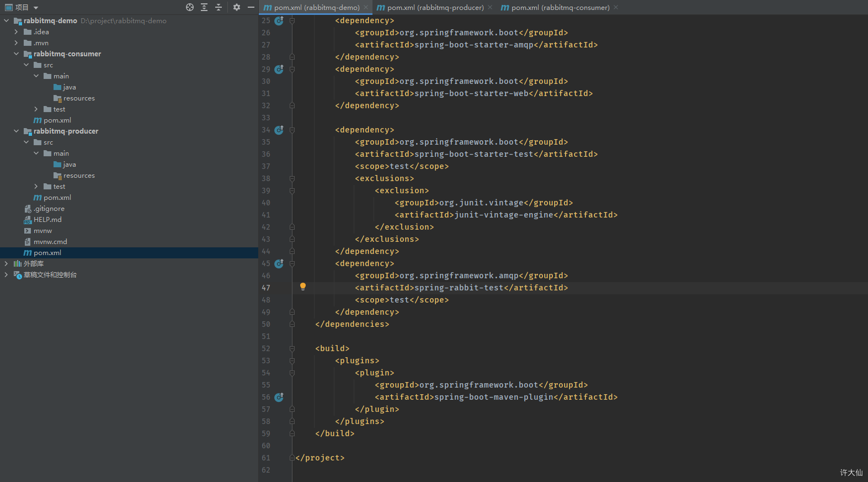The width and height of the screenshot is (868, 482).
Task: Select the mvnw.cmd file
Action: (x=45, y=241)
